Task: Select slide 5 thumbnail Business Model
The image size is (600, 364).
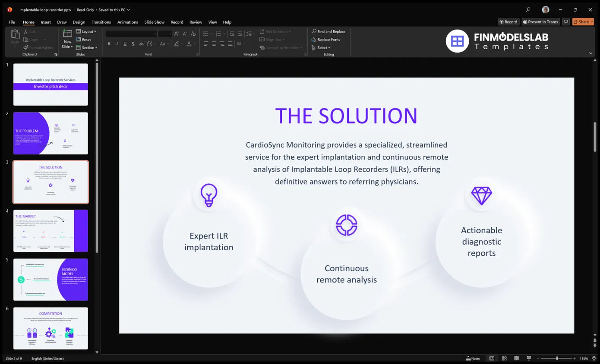Action: pos(51,279)
